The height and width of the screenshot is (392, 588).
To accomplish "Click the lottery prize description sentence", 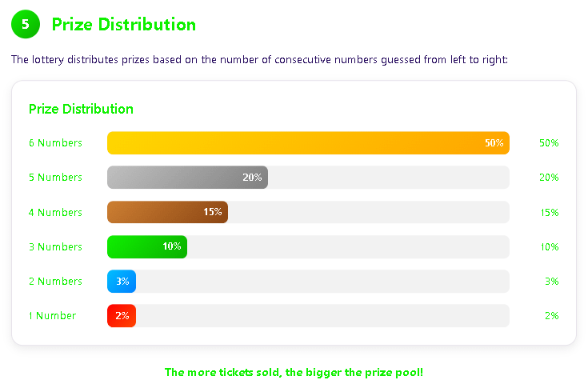I will [259, 59].
